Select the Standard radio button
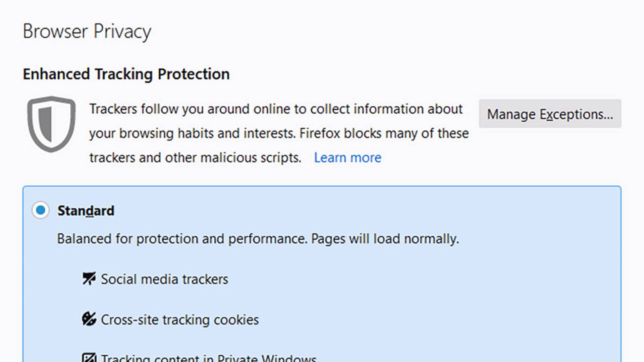 (x=41, y=210)
